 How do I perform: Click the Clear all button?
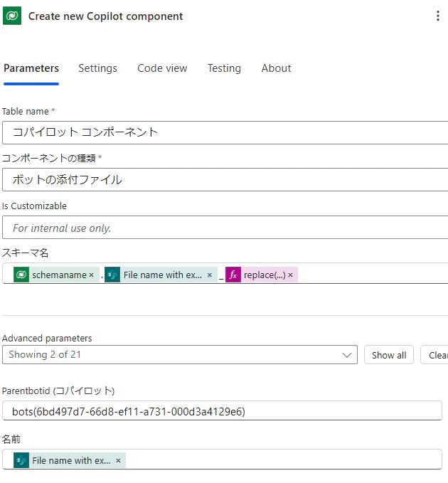(x=434, y=355)
